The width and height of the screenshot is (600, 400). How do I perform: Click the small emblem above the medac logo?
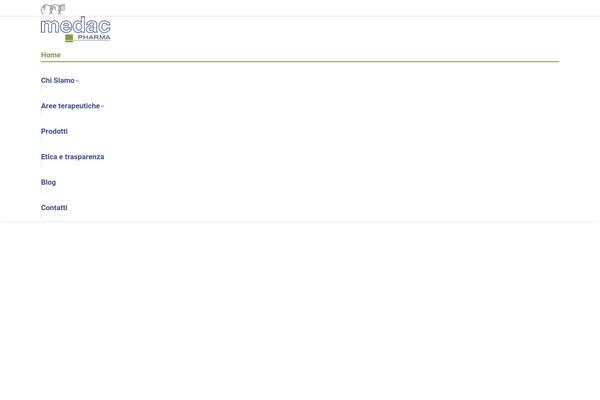coord(53,9)
